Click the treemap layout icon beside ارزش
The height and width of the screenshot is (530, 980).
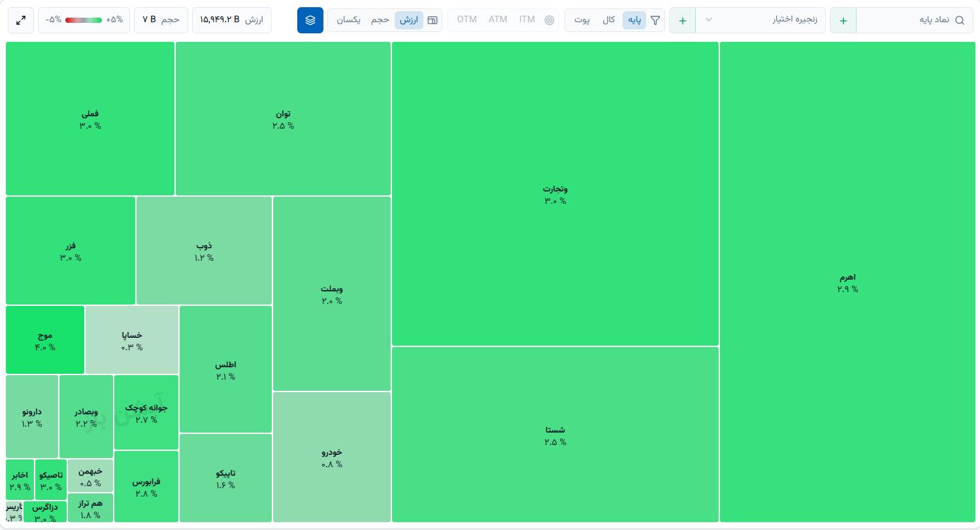[433, 20]
